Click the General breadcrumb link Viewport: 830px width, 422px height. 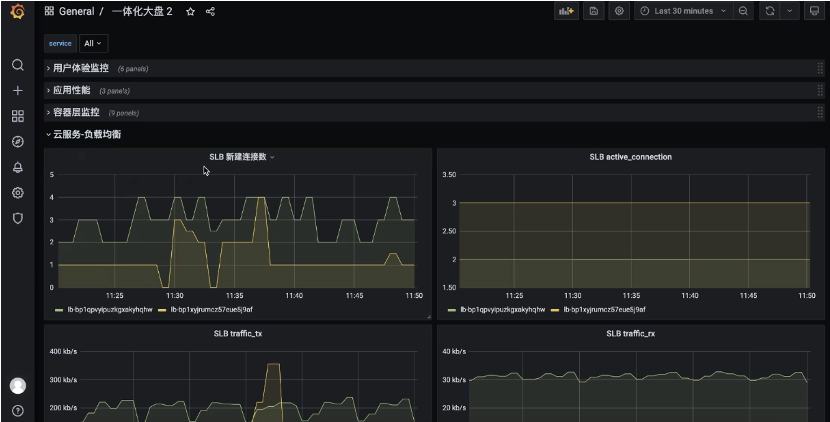pos(76,11)
